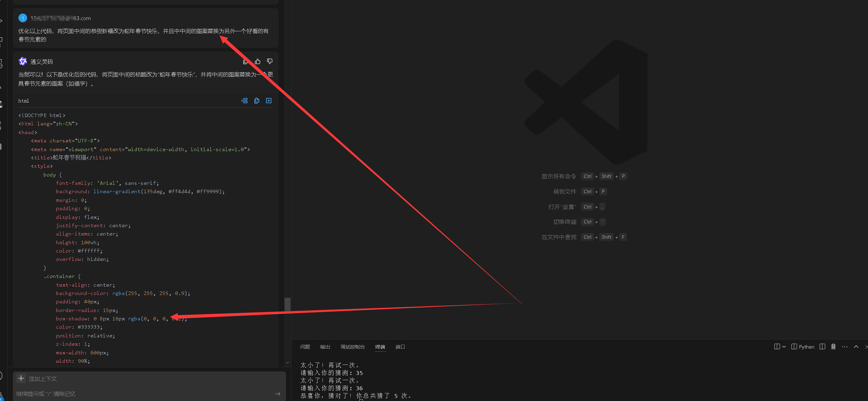
Task: Click the 显示所有命令 shortcut hint
Action: (584, 176)
